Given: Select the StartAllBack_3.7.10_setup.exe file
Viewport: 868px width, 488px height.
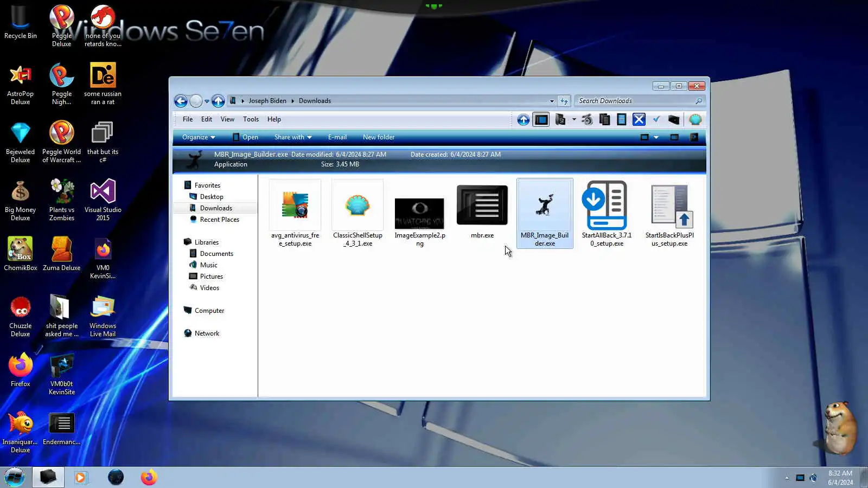Looking at the screenshot, I should (x=607, y=214).
